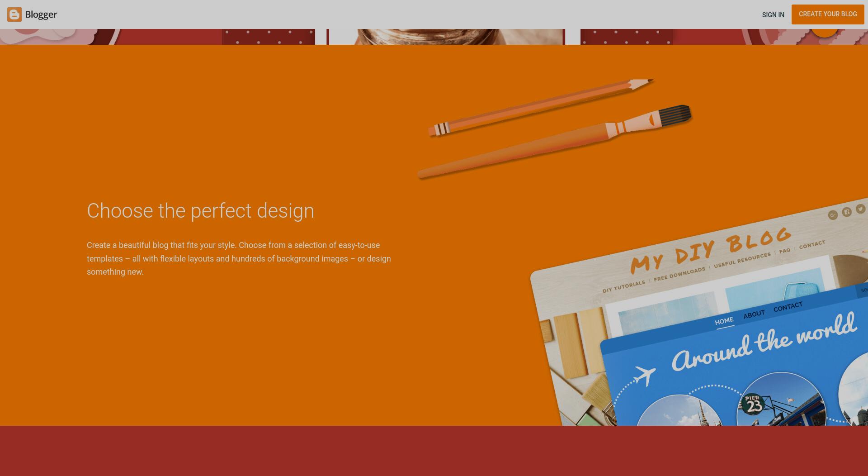This screenshot has height=476, width=868.
Task: Click the SIGN IN link
Action: [773, 15]
